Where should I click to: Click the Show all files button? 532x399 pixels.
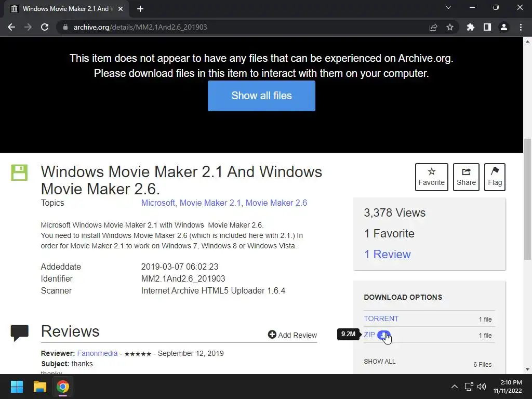[262, 96]
